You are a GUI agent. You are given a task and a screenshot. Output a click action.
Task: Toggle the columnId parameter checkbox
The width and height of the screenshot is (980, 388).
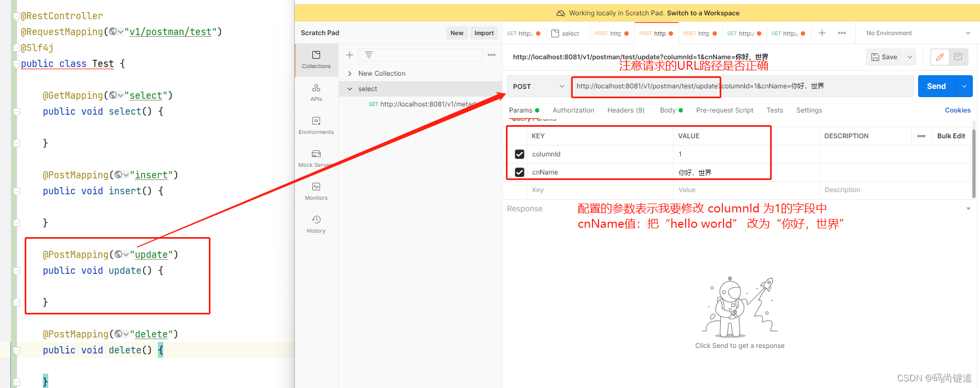click(x=520, y=154)
